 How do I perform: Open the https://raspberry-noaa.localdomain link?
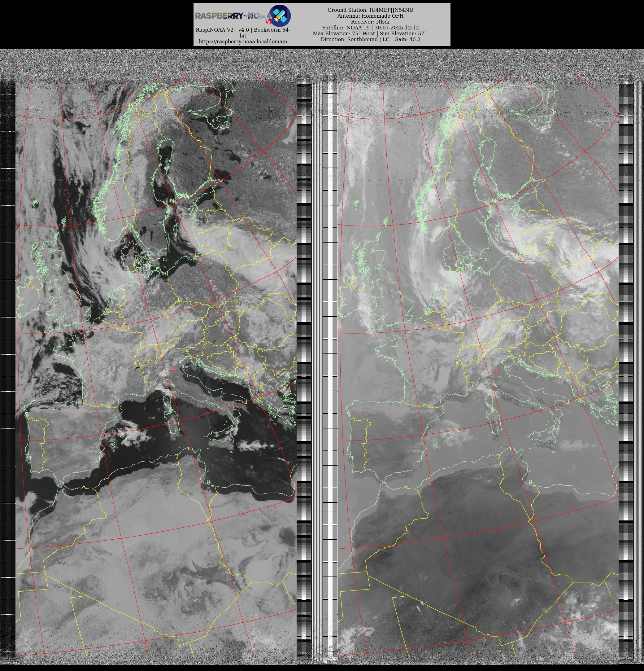tap(243, 42)
